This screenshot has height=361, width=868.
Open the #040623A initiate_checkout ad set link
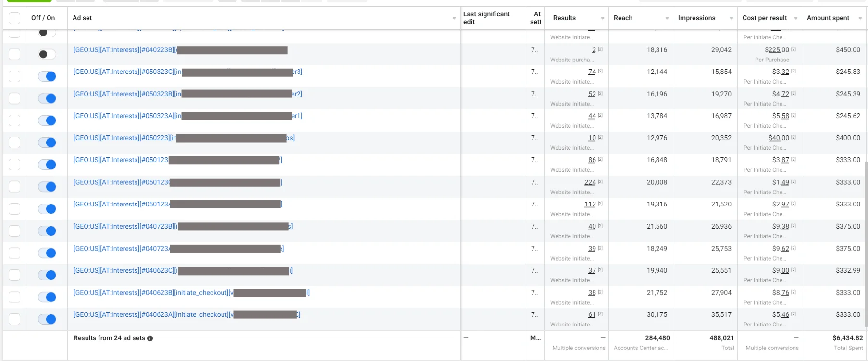tap(151, 315)
